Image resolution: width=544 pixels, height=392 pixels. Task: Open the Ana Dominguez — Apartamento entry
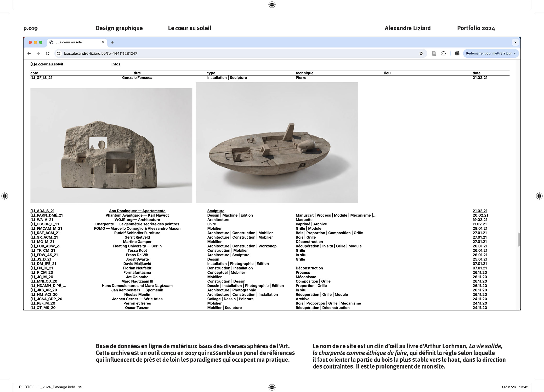click(137, 211)
